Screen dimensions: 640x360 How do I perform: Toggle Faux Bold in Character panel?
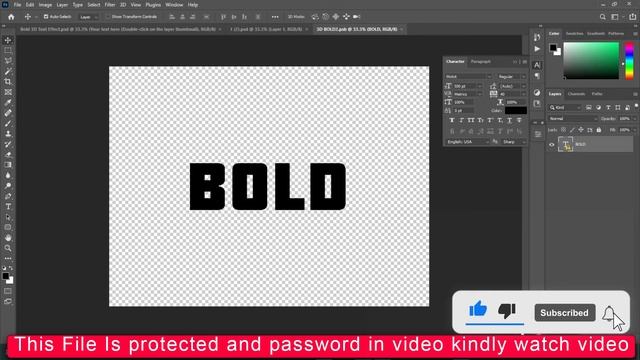[x=452, y=120]
